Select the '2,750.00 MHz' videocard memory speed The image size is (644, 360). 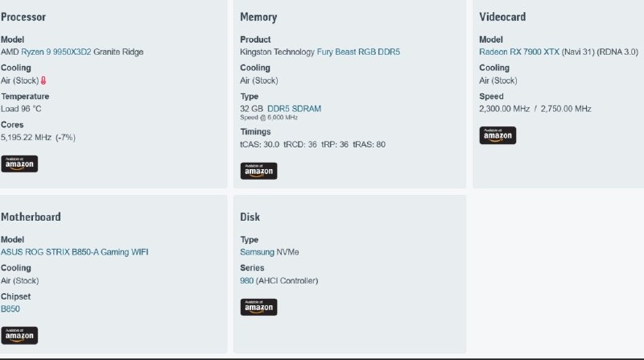[x=566, y=109]
